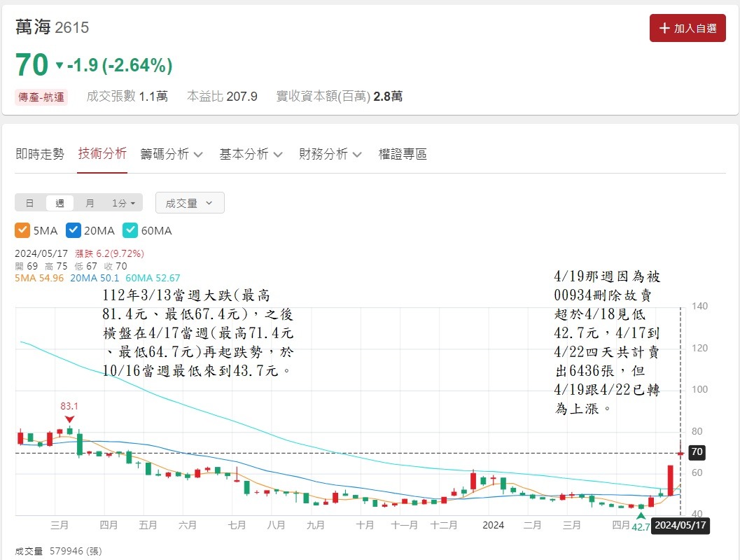Toggle the 20MA moving average checkbox
740x560 pixels.
coord(74,230)
